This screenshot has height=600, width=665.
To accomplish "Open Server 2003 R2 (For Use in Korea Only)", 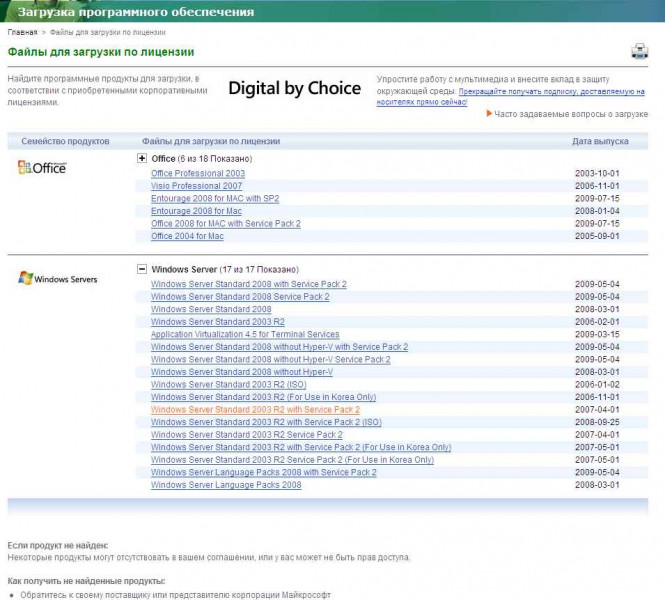I will [263, 397].
